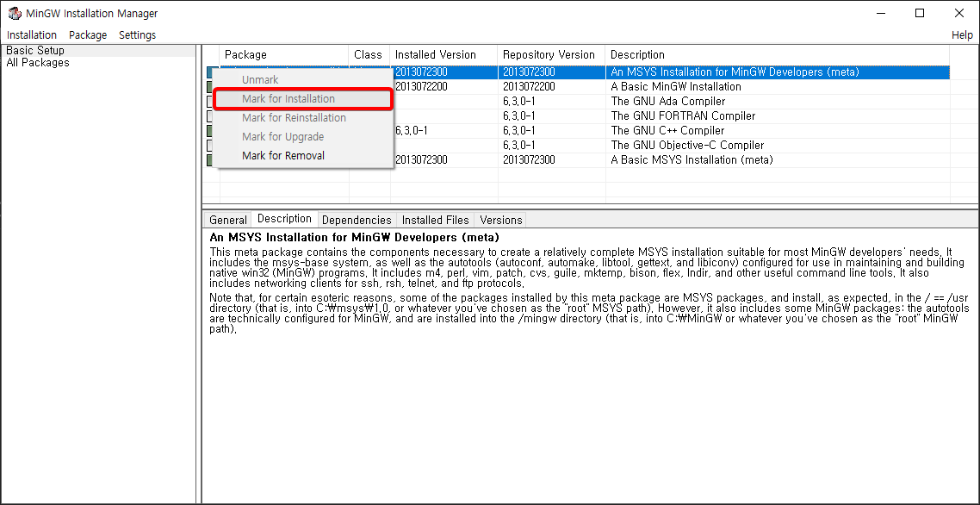Toggle checkbox for Basic MinGW Installation row
Image resolution: width=980 pixels, height=505 pixels.
click(210, 86)
